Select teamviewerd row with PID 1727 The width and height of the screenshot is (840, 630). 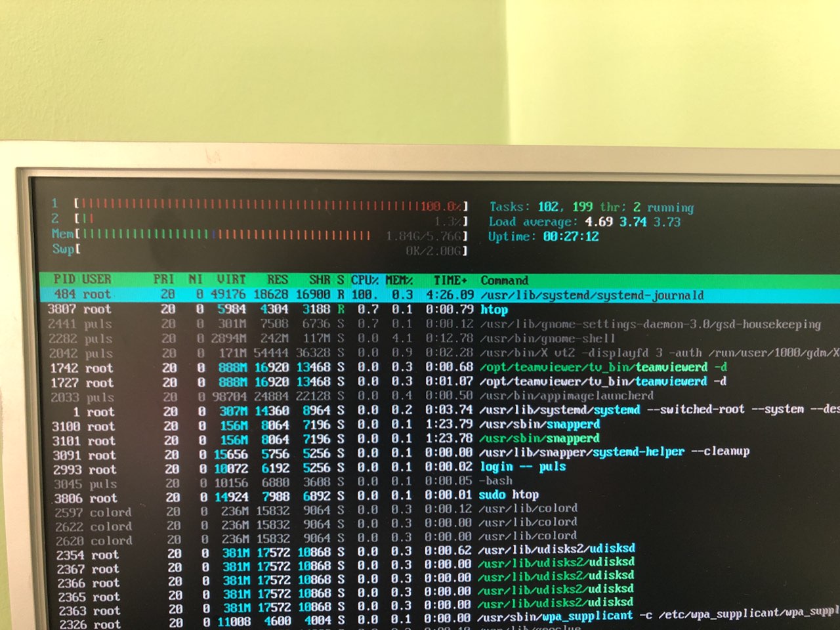pos(440,382)
